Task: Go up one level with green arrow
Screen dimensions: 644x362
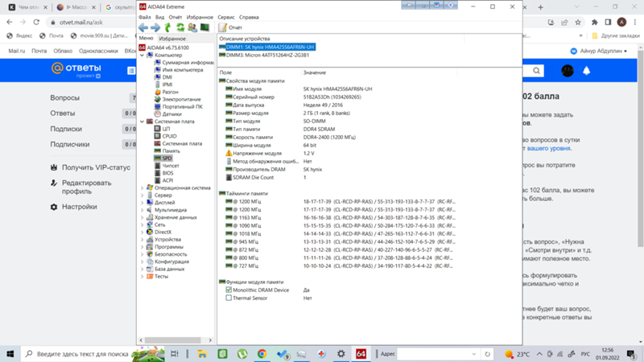Action: point(167,27)
